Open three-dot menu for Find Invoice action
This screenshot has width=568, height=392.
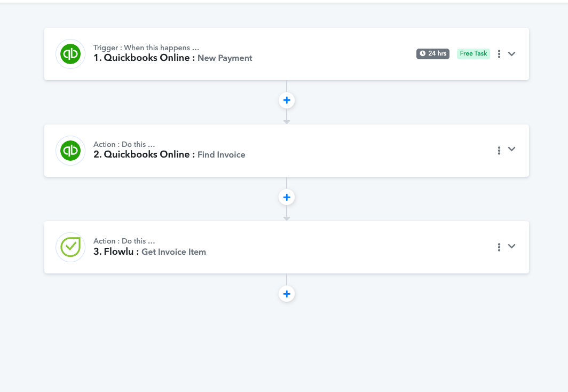tap(499, 151)
